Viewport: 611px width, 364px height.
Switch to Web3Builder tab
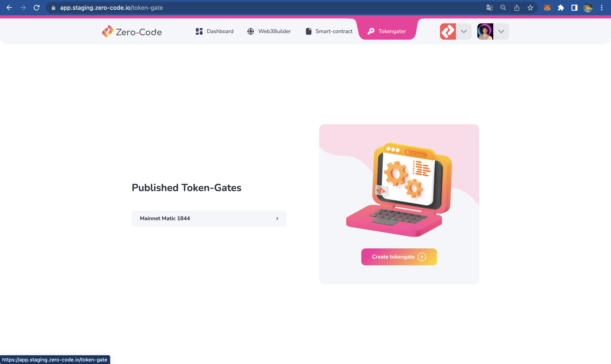click(269, 31)
